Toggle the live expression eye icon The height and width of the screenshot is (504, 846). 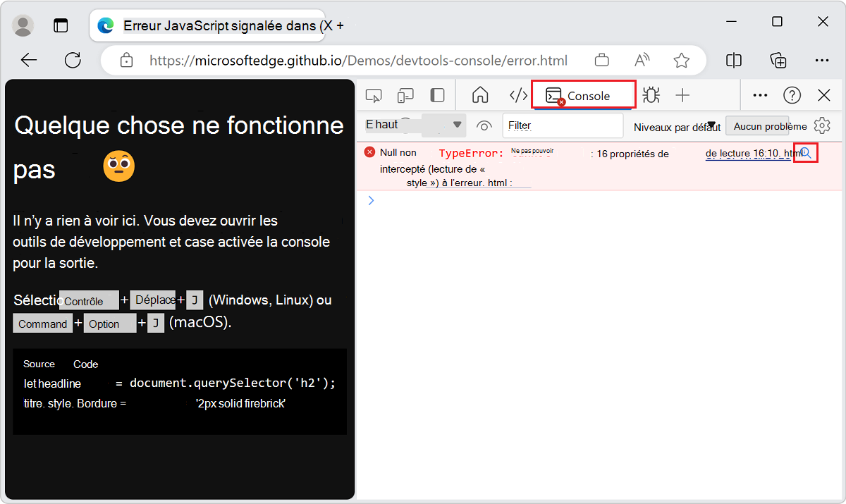[484, 125]
